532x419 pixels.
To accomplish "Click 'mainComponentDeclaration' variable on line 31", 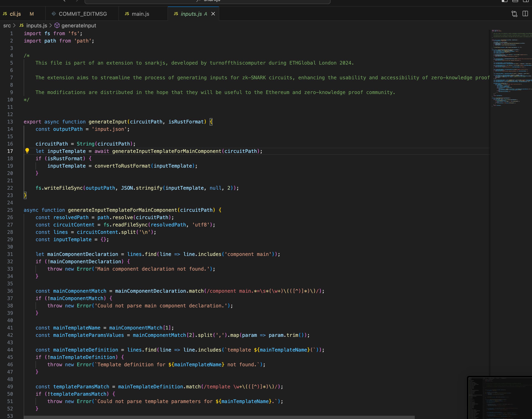I will 83,254.
